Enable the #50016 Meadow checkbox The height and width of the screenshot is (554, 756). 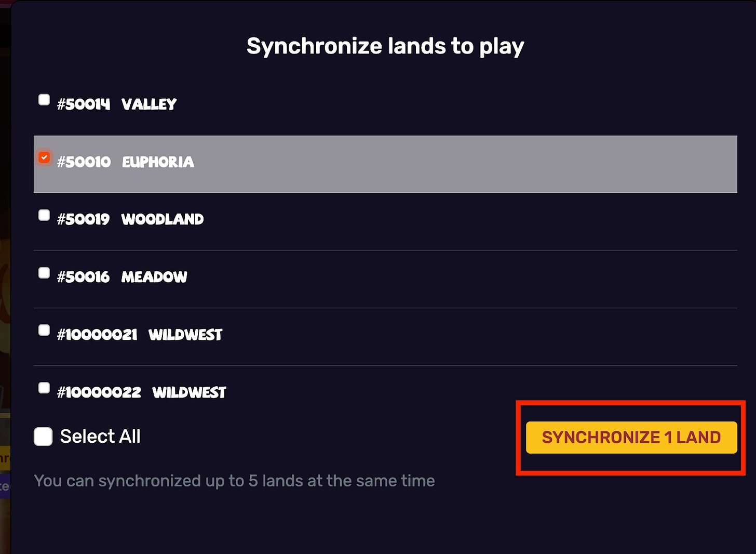point(44,273)
